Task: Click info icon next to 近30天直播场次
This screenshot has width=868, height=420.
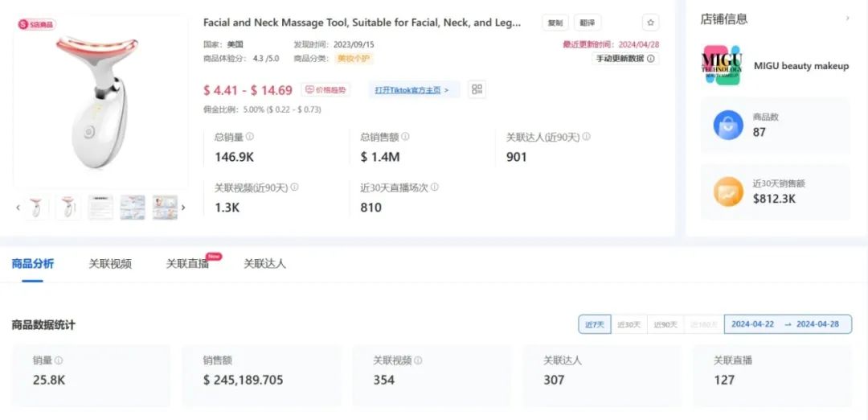Action: 435,187
